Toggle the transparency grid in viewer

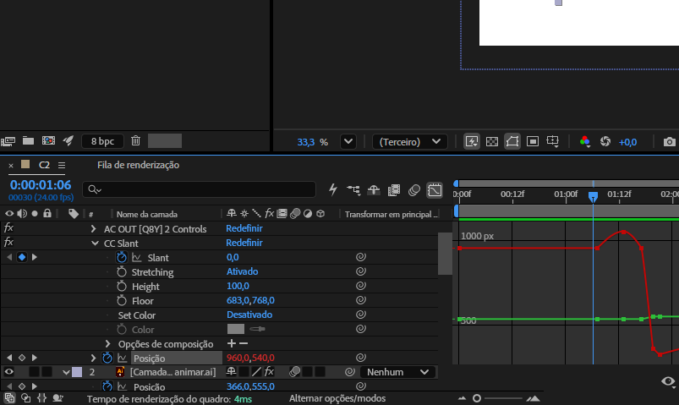pyautogui.click(x=492, y=142)
